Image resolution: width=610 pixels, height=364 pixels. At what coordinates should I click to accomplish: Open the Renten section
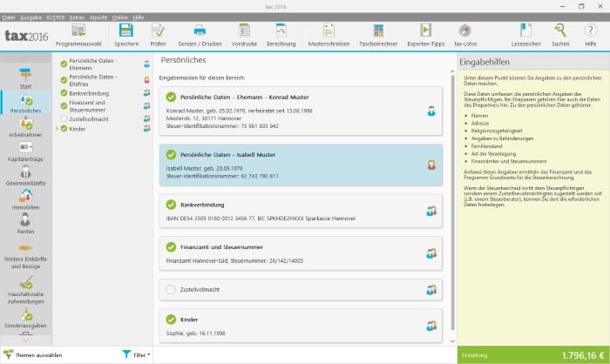25,224
